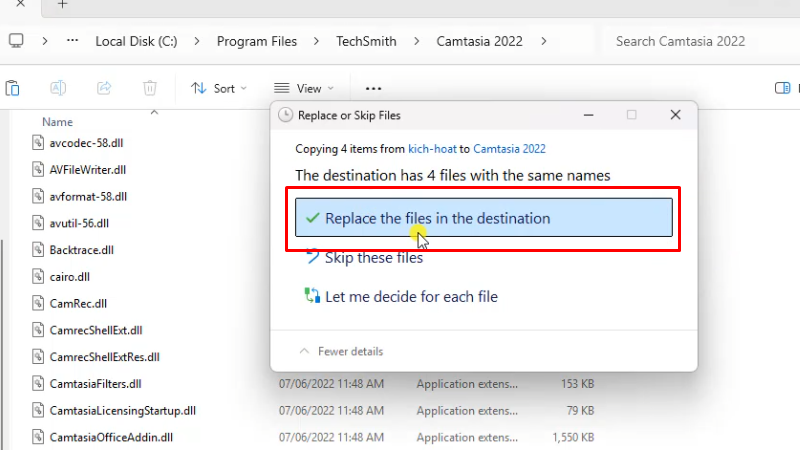Navigate to Program Files breadcrumb
The image size is (800, 450).
coord(257,41)
